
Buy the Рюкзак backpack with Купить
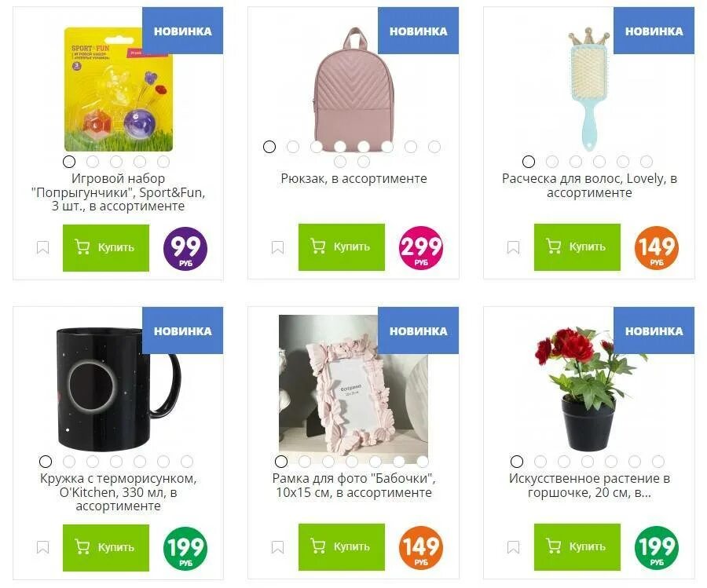(x=342, y=247)
